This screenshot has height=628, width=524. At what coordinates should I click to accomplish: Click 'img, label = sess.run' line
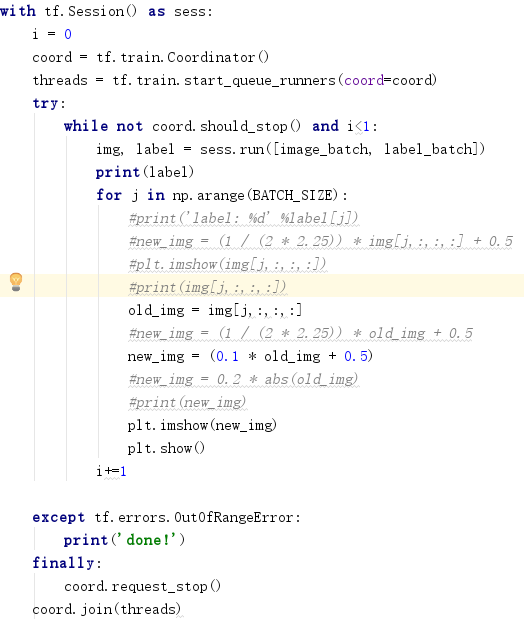[291, 149]
